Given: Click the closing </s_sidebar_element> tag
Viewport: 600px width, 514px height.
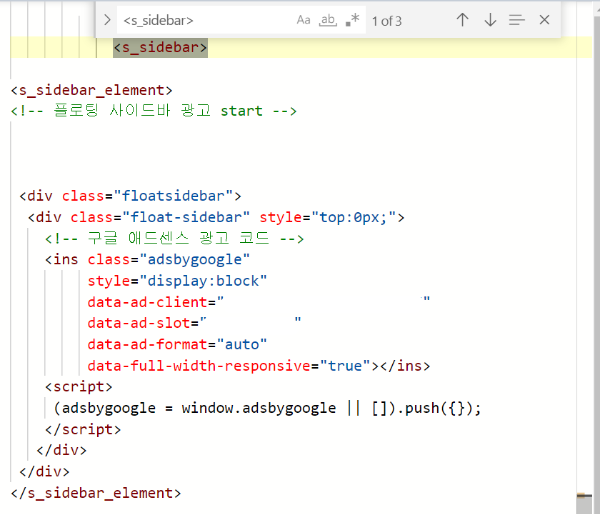Looking at the screenshot, I should point(96,493).
